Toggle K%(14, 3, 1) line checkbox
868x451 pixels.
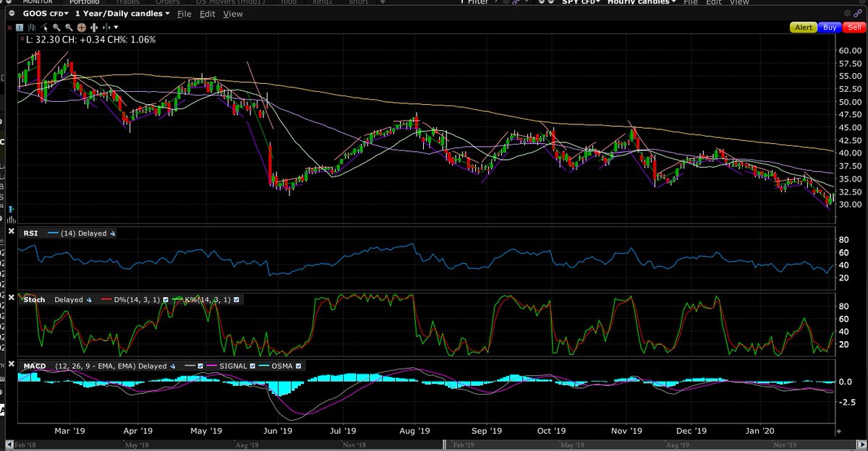point(237,300)
